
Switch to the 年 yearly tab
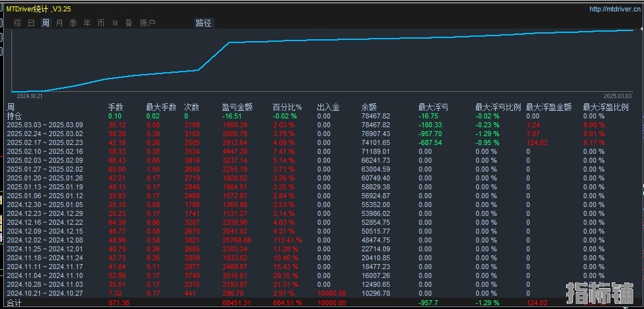pos(87,23)
